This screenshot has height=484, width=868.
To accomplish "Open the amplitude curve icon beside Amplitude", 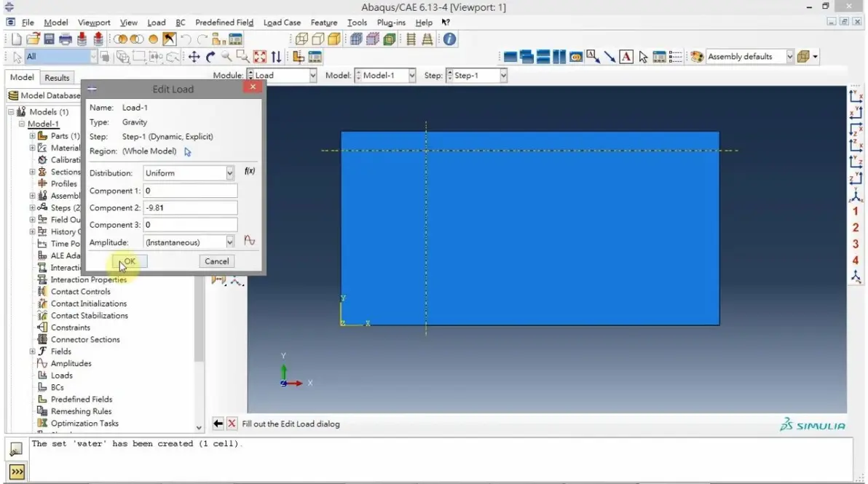I will 250,241.
